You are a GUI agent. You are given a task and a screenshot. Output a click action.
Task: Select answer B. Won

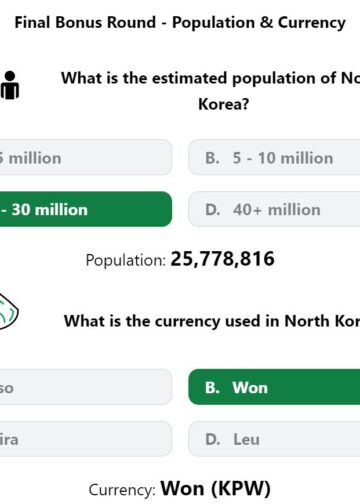(274, 387)
